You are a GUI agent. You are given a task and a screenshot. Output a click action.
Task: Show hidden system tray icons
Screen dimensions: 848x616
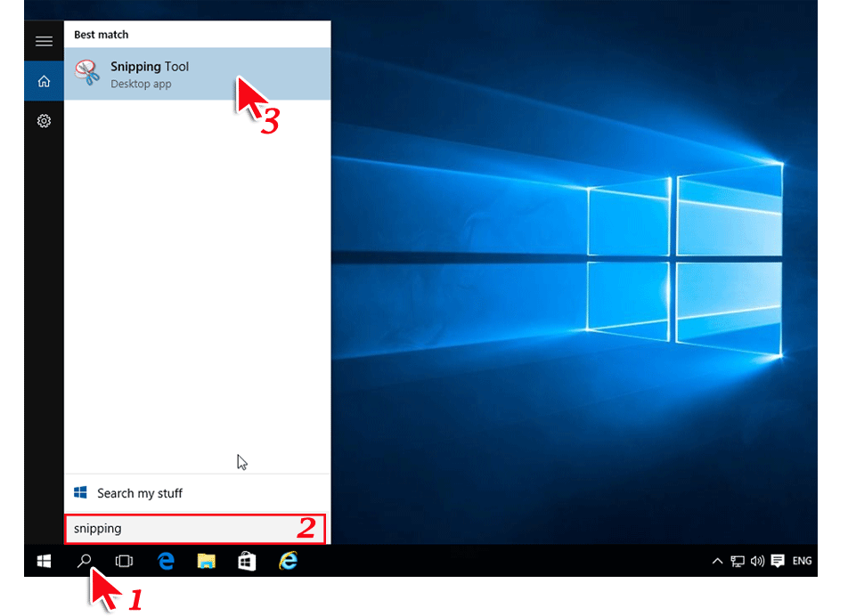tap(717, 561)
